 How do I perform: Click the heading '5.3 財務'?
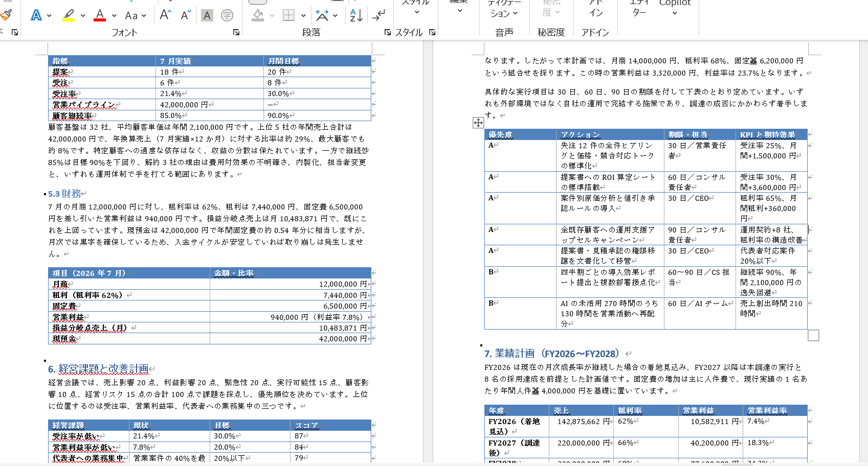[65, 194]
